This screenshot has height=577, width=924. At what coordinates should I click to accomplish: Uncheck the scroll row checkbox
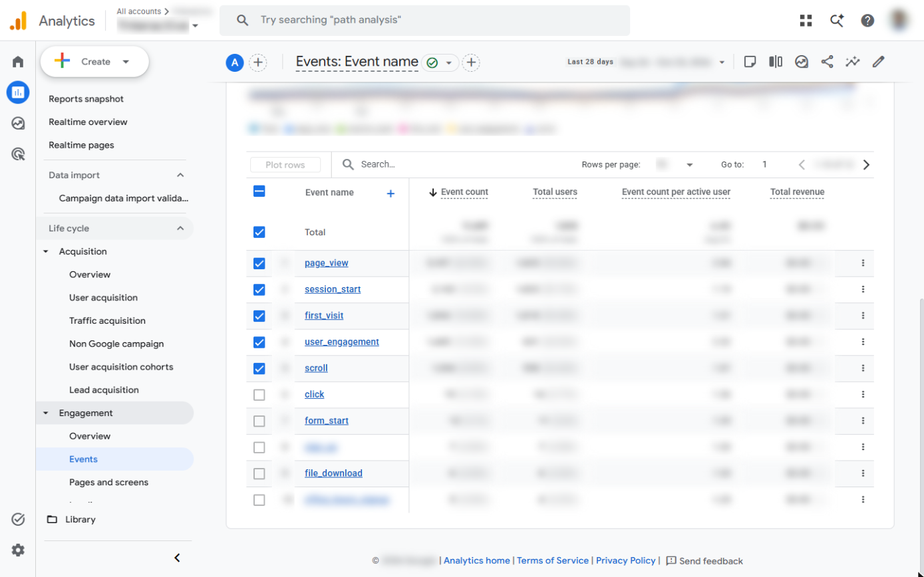click(x=259, y=368)
